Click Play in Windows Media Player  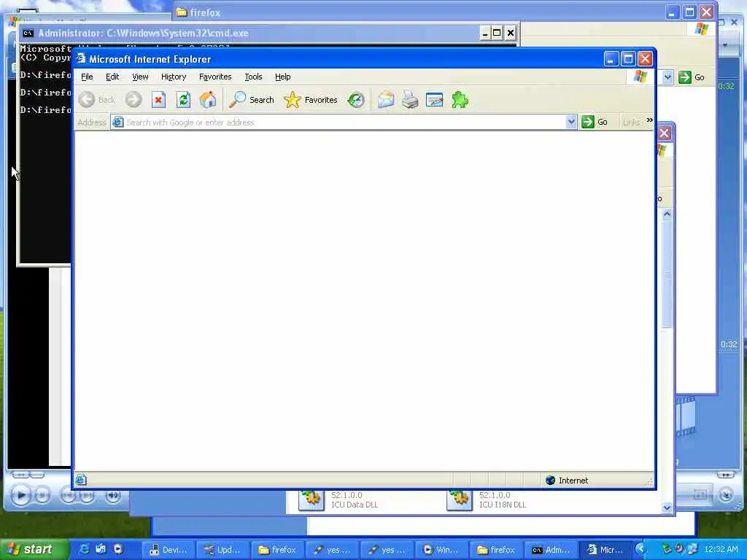20,495
